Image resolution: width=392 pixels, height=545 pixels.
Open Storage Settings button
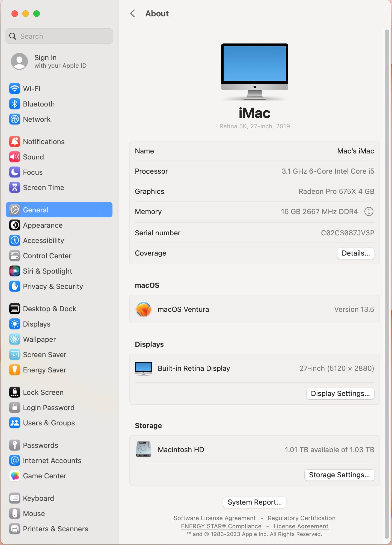[339, 475]
